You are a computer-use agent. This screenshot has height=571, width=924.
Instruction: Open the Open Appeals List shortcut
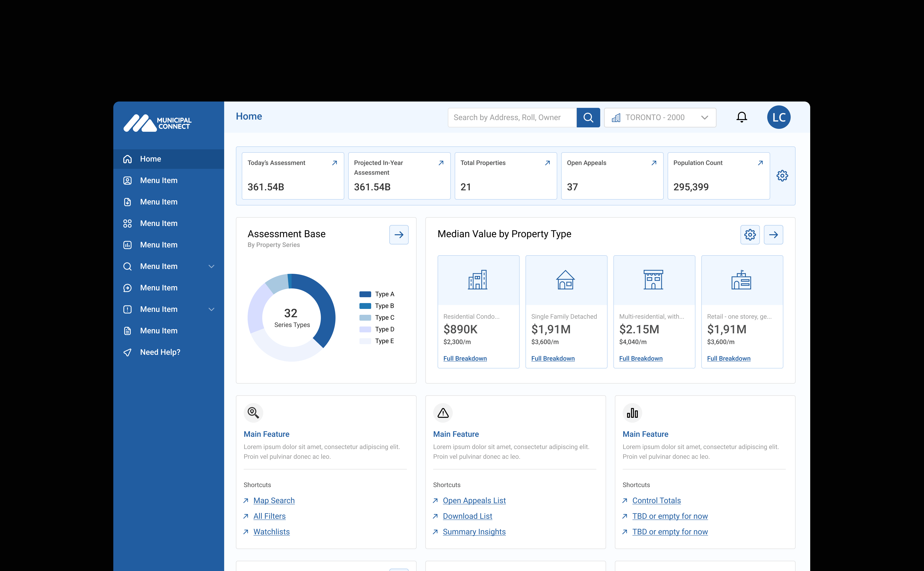(474, 500)
